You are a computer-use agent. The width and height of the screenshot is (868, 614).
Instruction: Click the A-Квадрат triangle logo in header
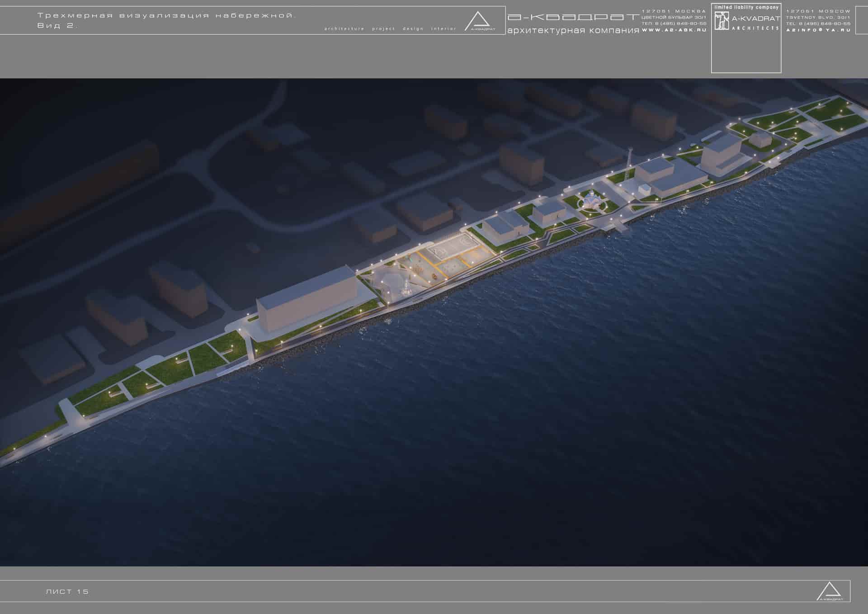480,21
